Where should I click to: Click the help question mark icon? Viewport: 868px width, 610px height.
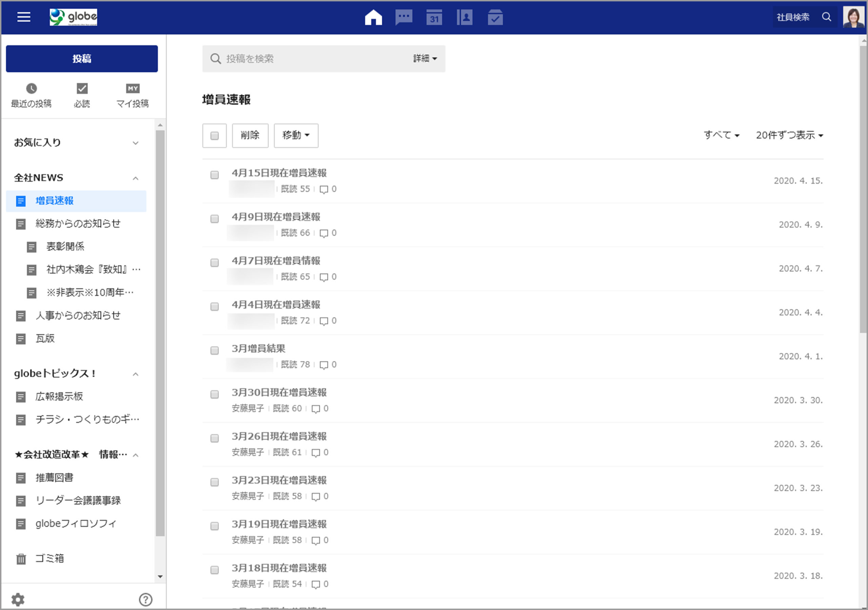(x=145, y=599)
